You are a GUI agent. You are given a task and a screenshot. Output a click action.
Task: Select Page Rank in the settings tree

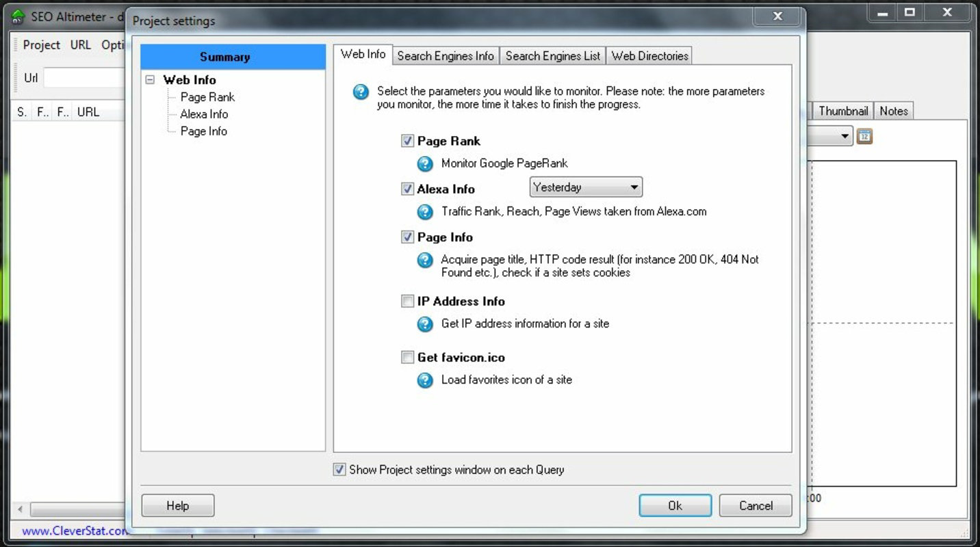point(207,97)
